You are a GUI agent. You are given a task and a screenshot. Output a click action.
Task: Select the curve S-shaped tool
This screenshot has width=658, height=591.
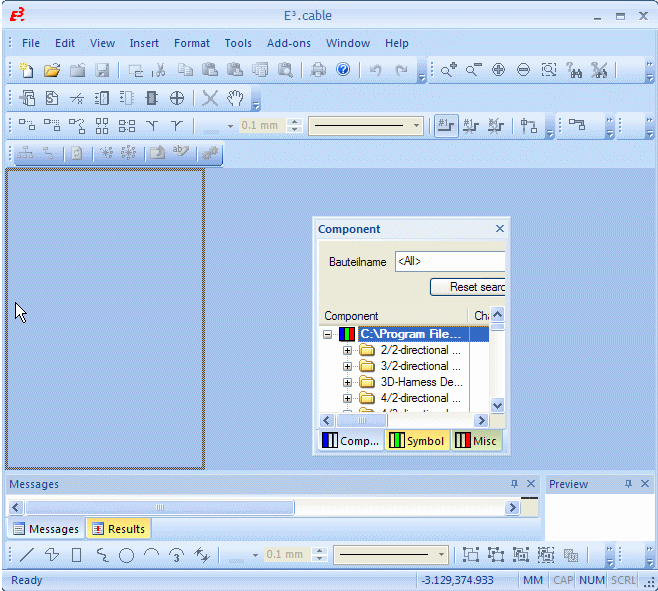pyautogui.click(x=102, y=555)
